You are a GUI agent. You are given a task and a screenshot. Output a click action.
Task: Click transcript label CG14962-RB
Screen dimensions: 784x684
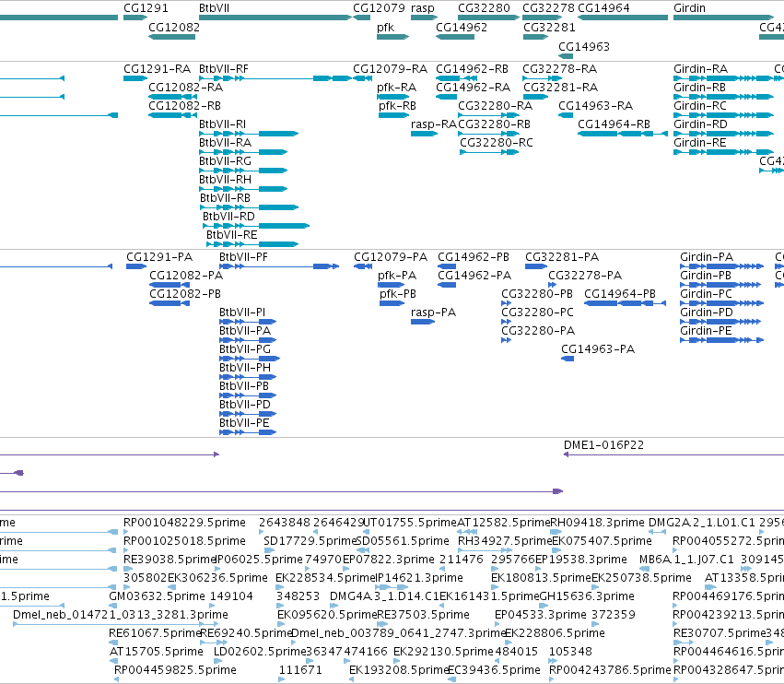(x=472, y=68)
